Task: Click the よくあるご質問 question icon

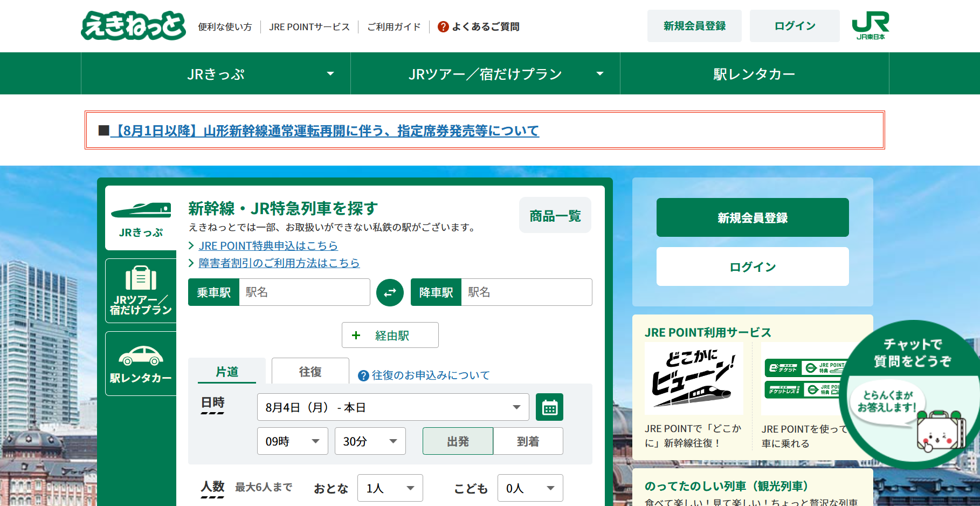Action: point(443,26)
